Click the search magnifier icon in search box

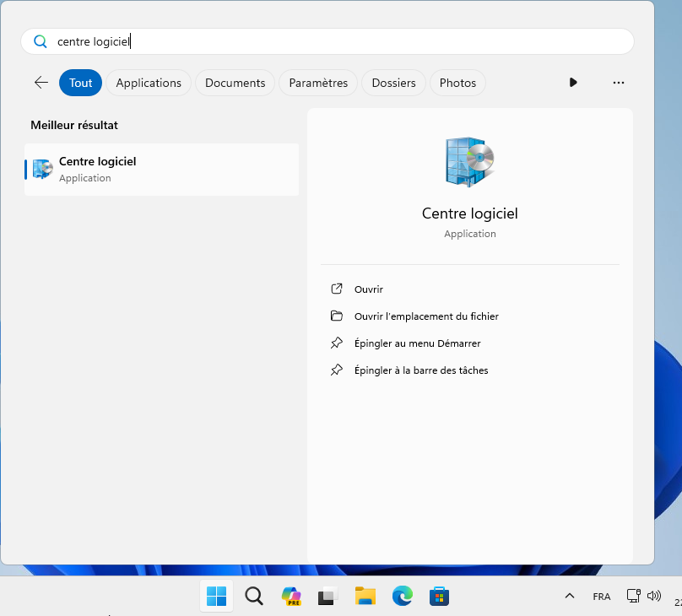pos(40,41)
